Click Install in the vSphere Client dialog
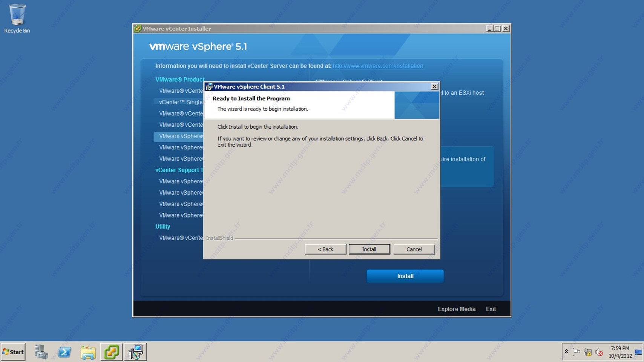 (x=369, y=249)
